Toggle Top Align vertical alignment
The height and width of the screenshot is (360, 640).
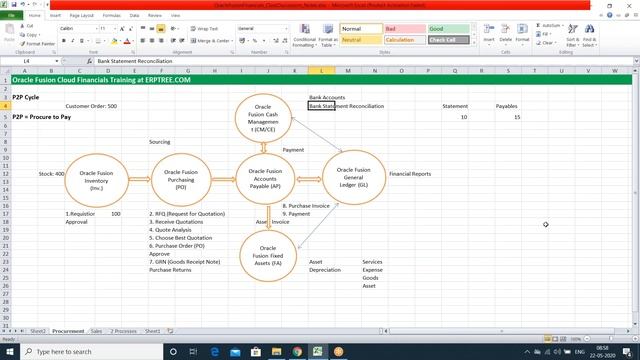click(143, 29)
